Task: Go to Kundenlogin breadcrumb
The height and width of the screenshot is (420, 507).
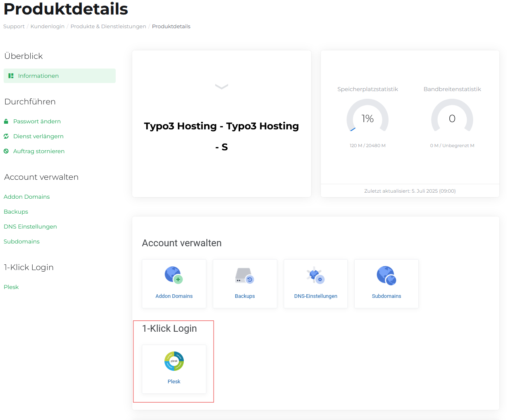Action: click(48, 26)
